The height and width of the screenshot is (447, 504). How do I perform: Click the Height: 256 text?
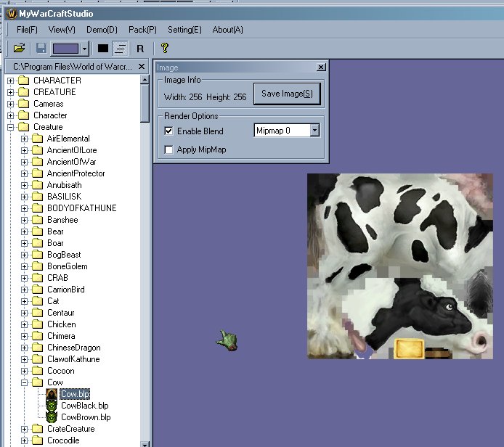(x=227, y=97)
